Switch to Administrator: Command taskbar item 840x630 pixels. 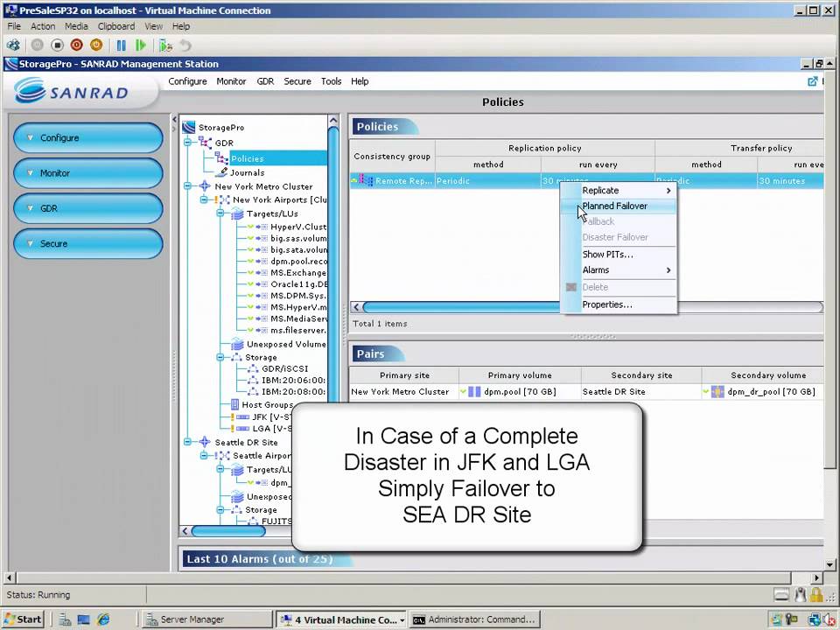click(x=474, y=619)
